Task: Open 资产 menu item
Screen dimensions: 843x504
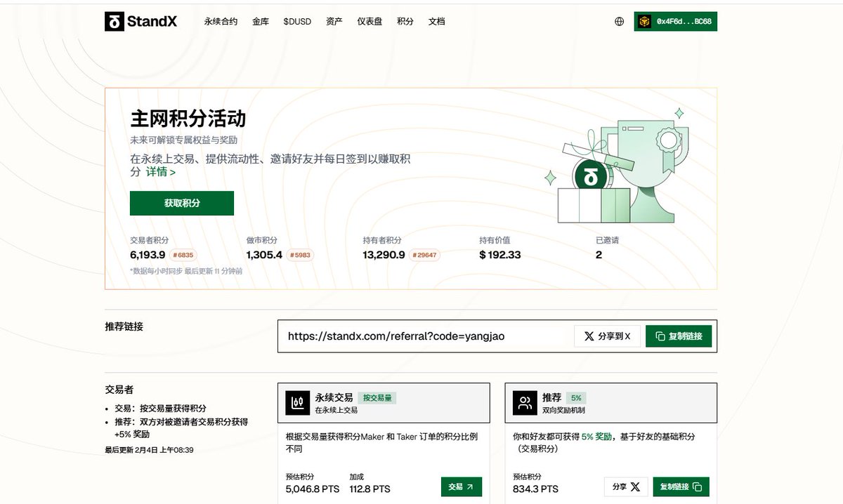Action: (334, 22)
